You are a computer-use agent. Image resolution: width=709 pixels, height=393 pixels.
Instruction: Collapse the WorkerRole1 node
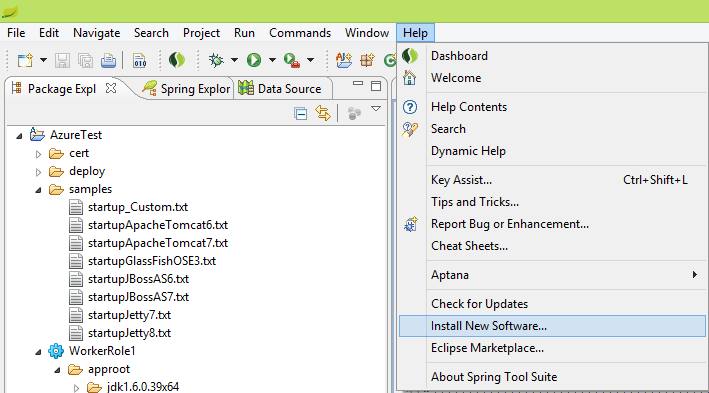click(x=38, y=352)
